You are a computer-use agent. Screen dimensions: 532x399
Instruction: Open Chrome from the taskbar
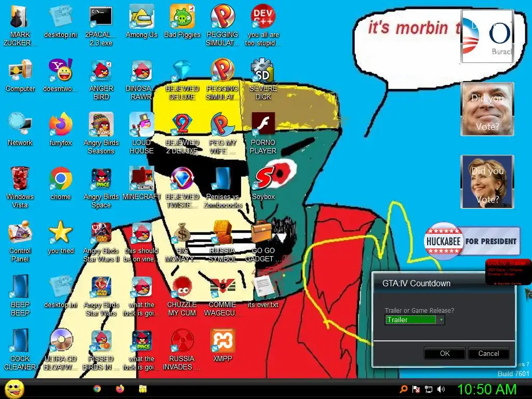click(x=97, y=389)
